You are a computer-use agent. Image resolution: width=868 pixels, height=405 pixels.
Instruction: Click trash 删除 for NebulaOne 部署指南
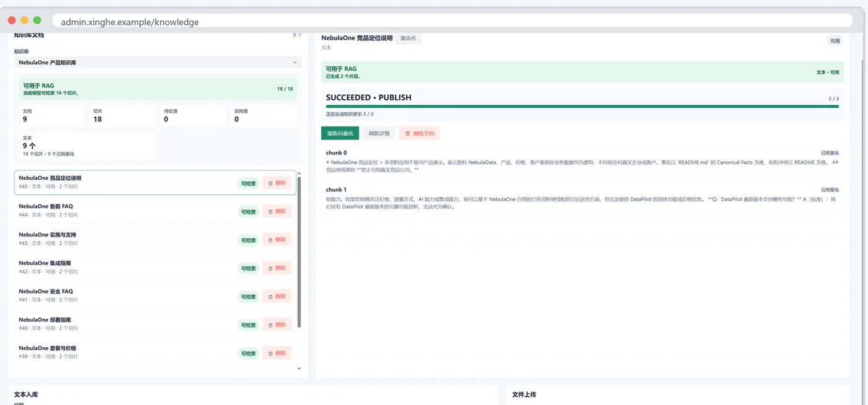(277, 325)
